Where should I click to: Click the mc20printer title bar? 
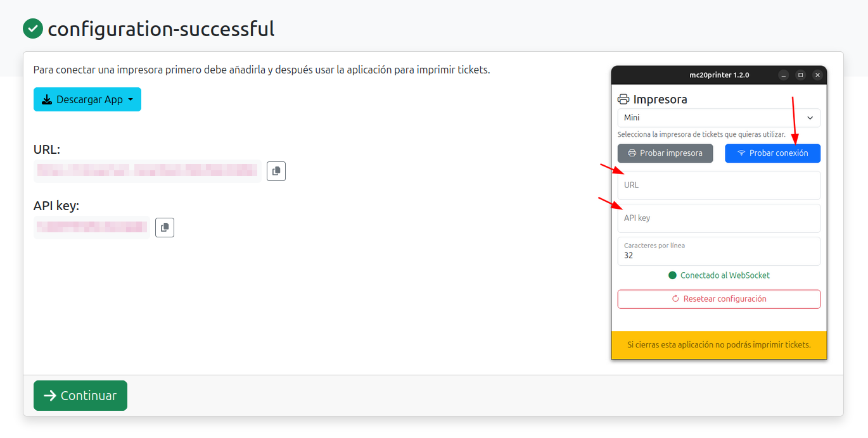pos(719,75)
